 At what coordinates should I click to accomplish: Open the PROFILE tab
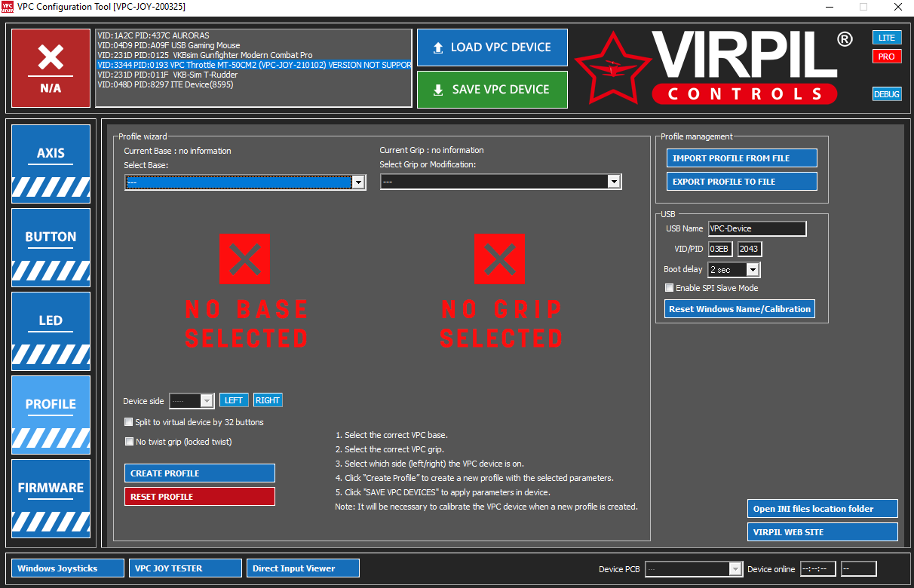pos(51,415)
